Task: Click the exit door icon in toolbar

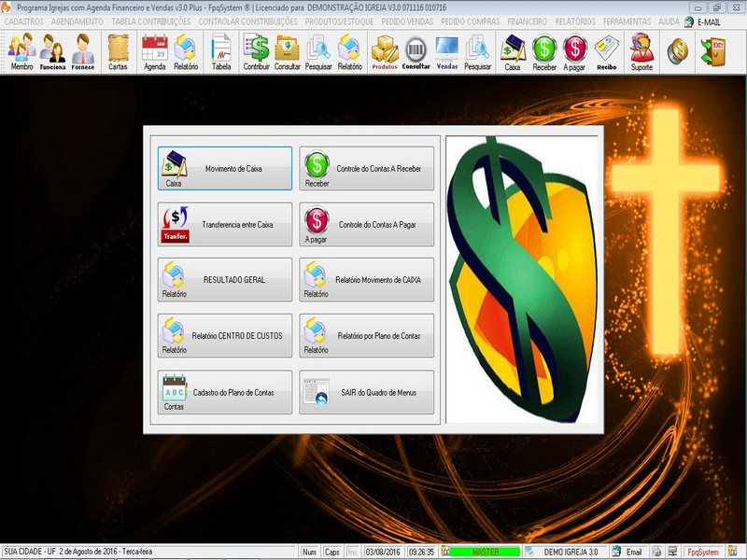Action: [x=712, y=50]
